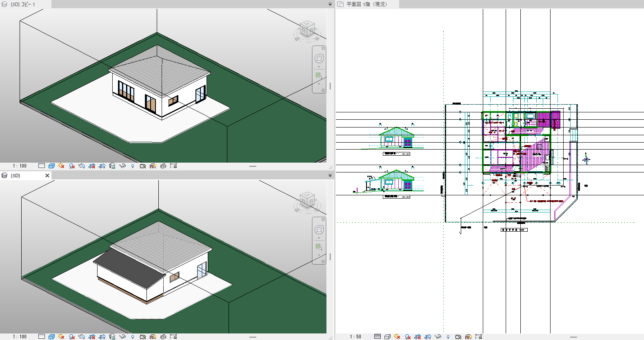Open Visual Style in {3D} コピー 1 view
The image size is (644, 340).
[x=51, y=166]
